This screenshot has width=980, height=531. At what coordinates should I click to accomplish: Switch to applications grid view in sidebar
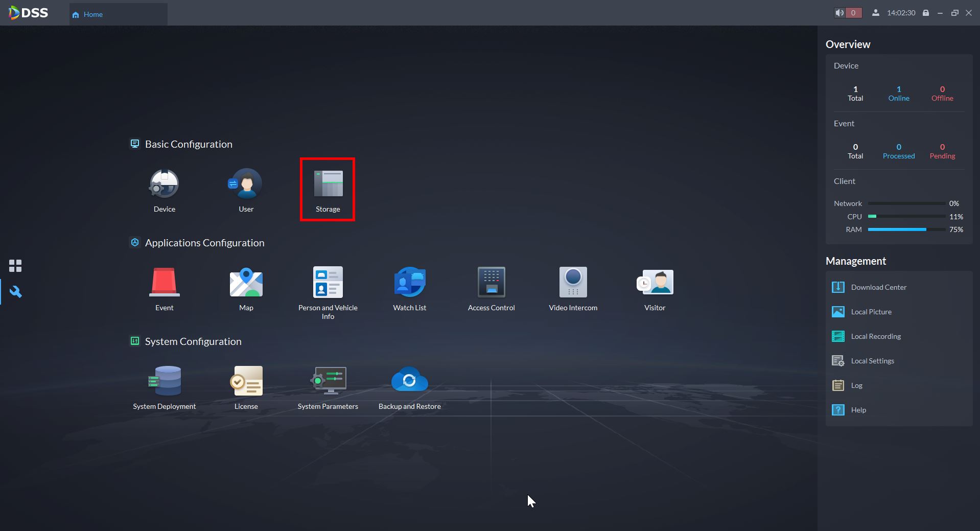(15, 266)
